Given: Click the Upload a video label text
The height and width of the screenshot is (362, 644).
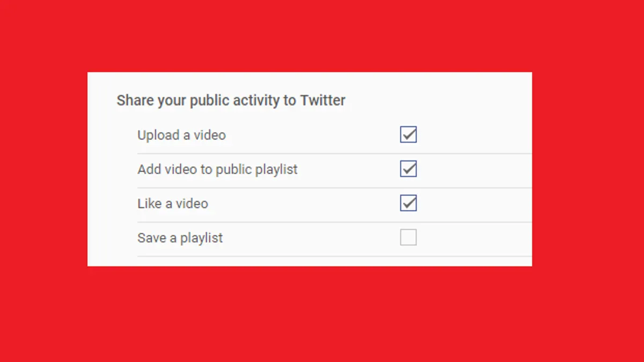Looking at the screenshot, I should coord(181,135).
